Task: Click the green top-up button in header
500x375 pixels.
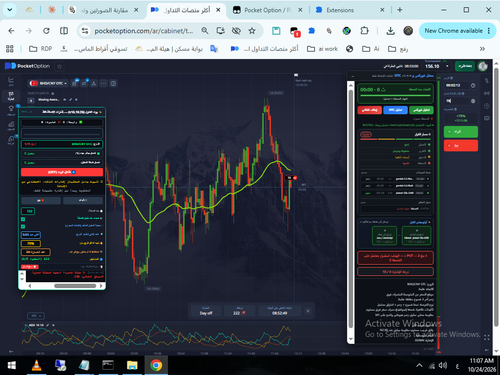Action: (x=465, y=66)
